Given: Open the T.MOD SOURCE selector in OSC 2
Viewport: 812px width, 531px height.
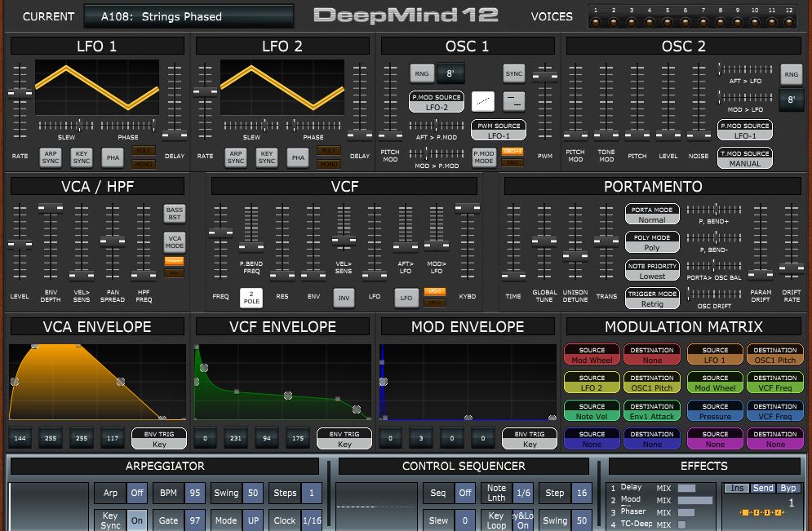Looking at the screenshot, I should coord(745,158).
